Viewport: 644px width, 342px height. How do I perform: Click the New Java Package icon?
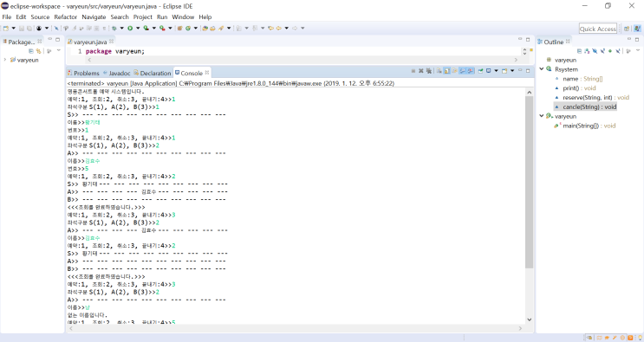click(x=179, y=29)
